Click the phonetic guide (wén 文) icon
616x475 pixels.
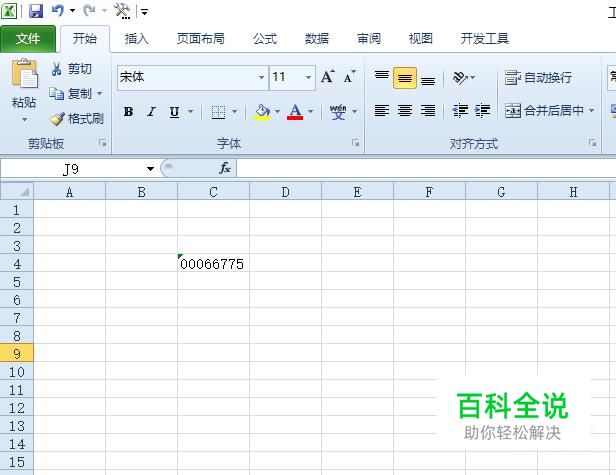(x=338, y=112)
